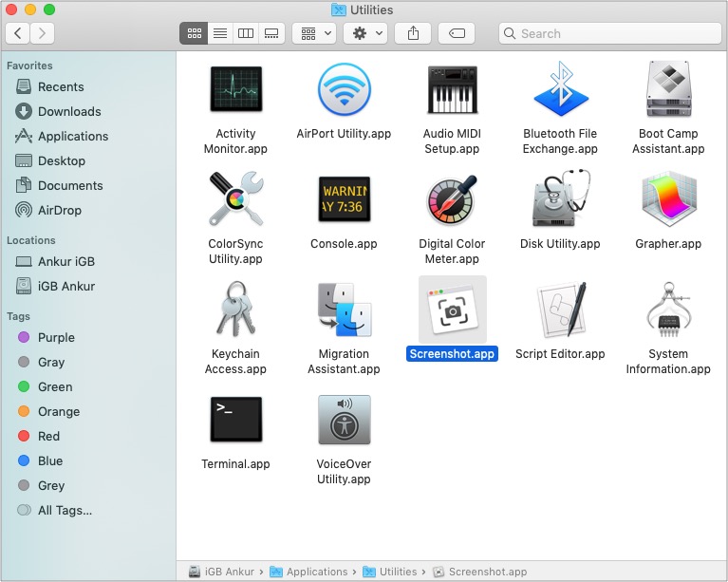Click the Grapher app icon

coord(668,200)
